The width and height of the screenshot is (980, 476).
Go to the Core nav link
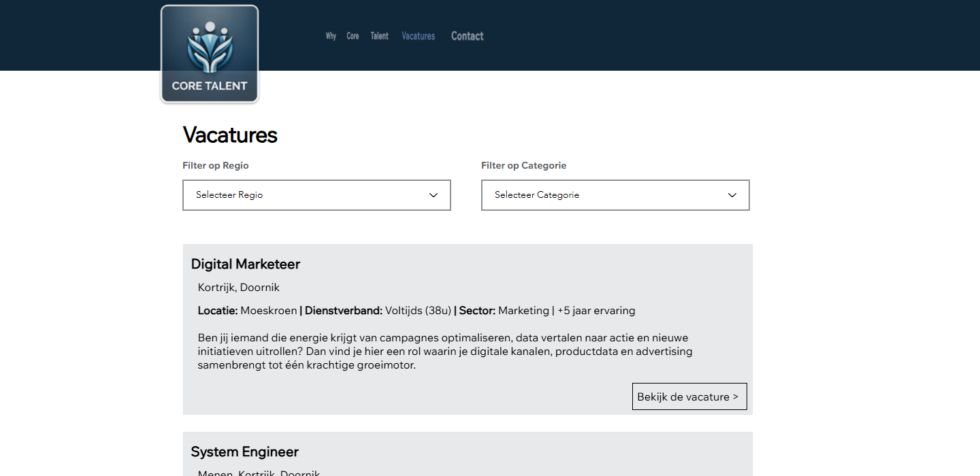point(353,36)
